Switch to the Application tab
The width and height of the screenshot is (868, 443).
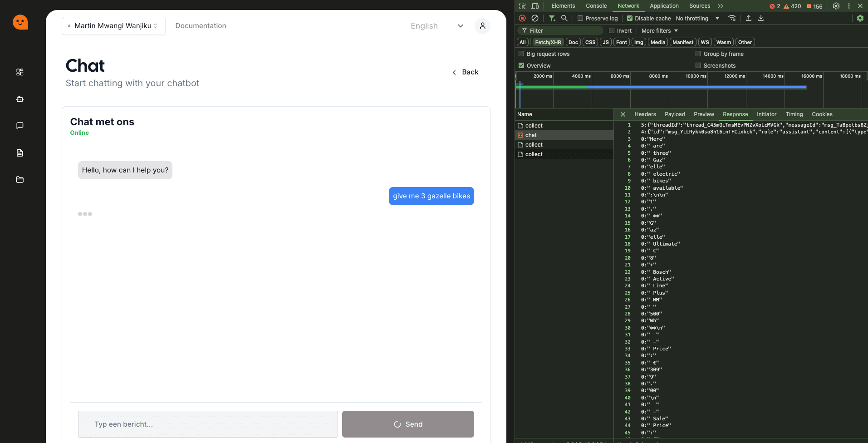664,6
